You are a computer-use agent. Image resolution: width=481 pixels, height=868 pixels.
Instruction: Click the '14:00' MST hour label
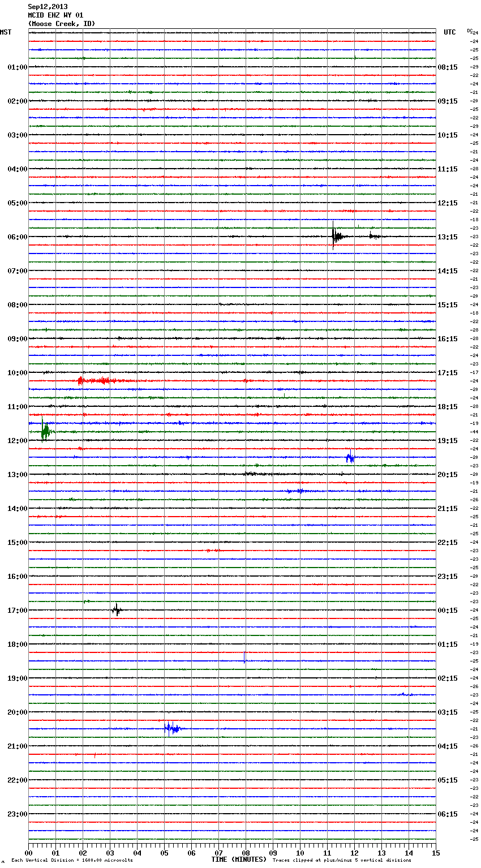[x=18, y=508]
